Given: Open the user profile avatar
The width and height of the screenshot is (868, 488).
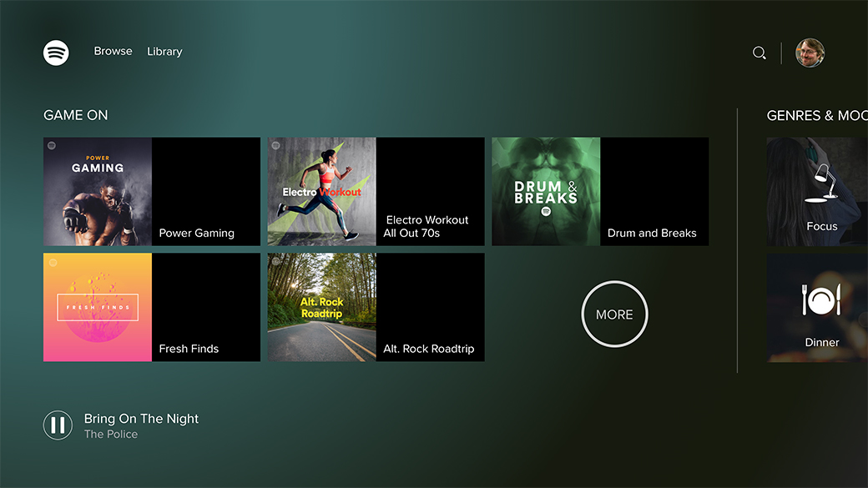Looking at the screenshot, I should point(810,53).
